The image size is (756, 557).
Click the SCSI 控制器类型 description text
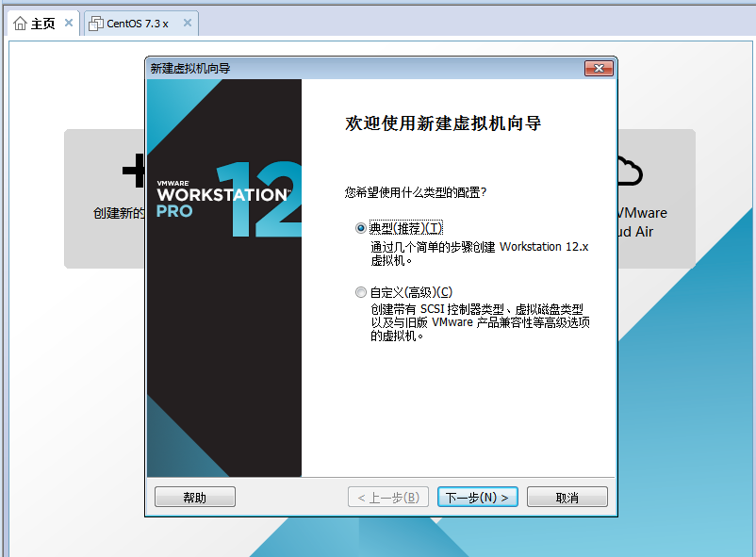click(480, 322)
